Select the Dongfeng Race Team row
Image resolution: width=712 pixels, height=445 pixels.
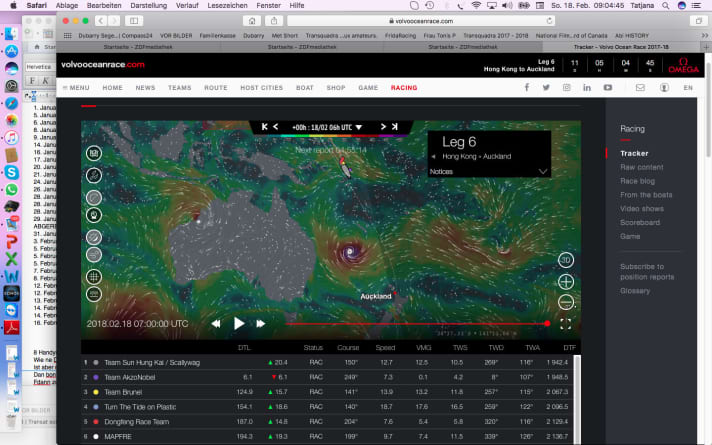327,421
